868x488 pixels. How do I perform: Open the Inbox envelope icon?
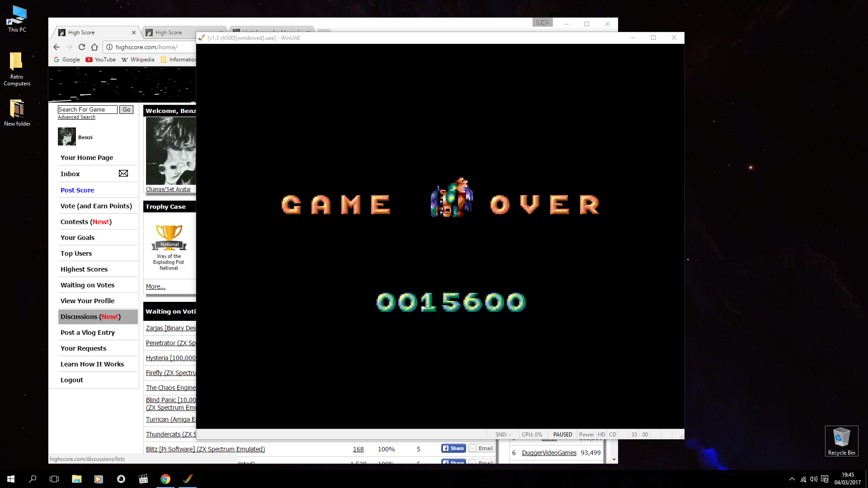click(x=123, y=174)
